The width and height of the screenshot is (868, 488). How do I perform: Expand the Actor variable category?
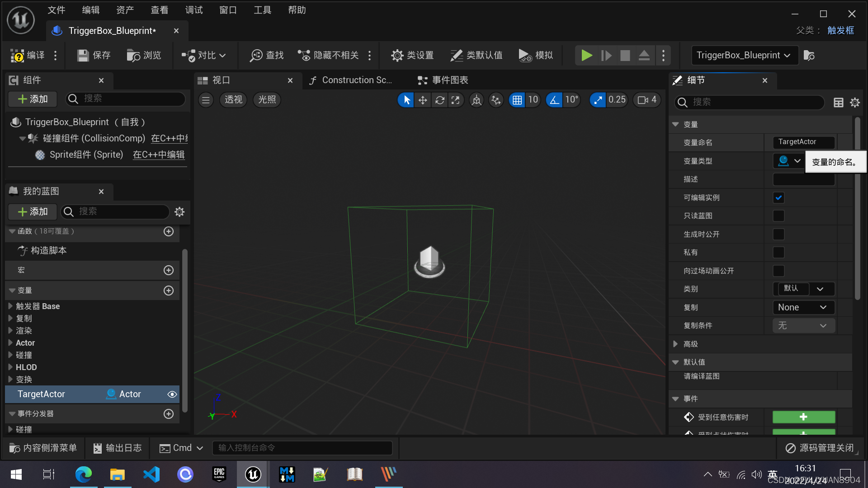coord(10,343)
